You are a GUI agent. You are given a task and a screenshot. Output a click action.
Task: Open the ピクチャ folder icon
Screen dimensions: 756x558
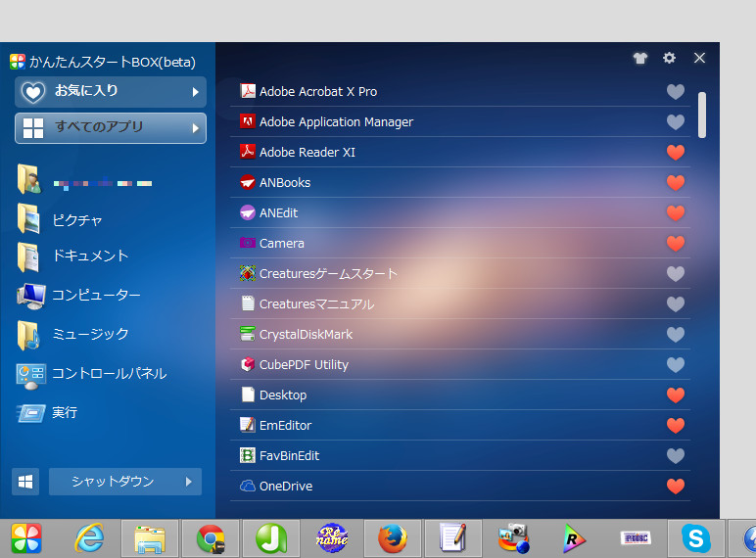tap(29, 218)
